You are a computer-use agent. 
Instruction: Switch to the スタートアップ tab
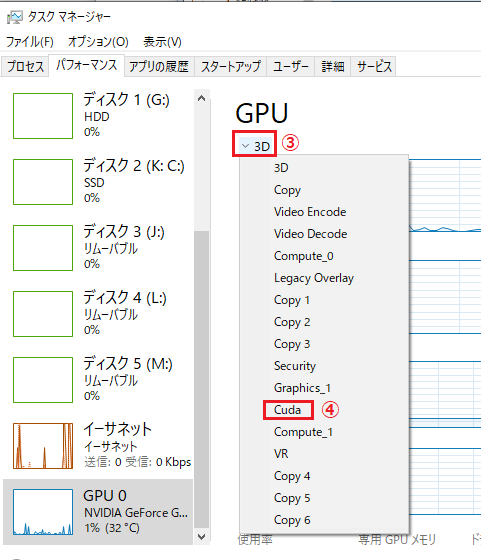231,66
